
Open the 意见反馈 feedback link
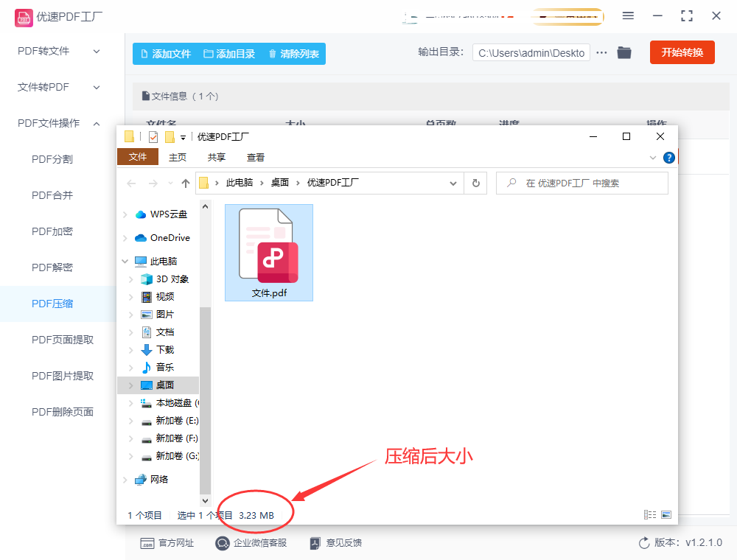pos(335,543)
